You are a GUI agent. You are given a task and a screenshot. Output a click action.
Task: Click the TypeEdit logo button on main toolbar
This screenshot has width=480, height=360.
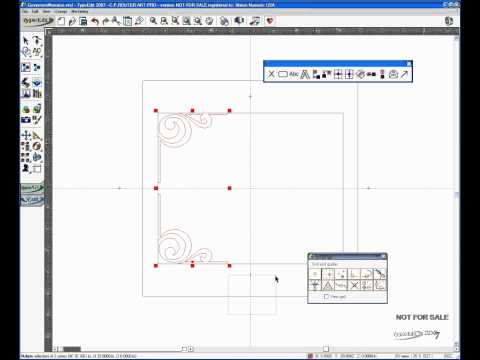[x=38, y=21]
